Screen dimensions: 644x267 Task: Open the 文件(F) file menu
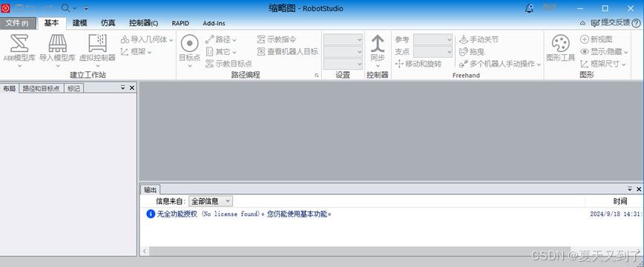click(18, 24)
